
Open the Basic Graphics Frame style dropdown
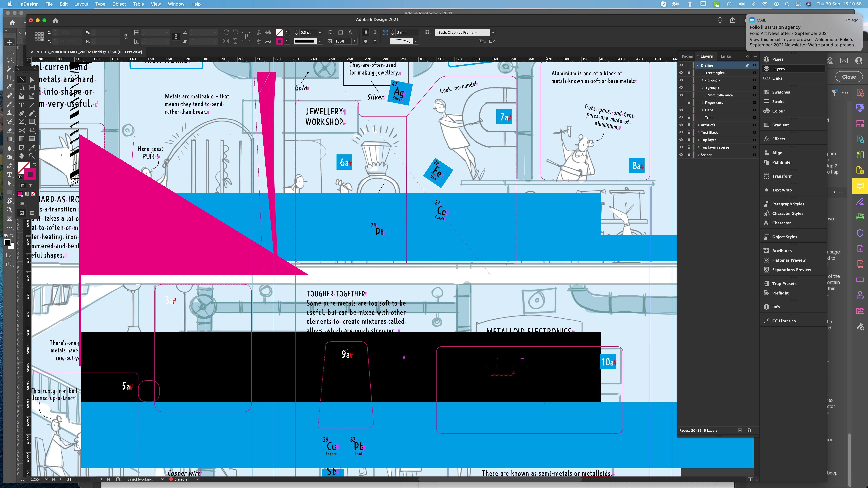(493, 32)
